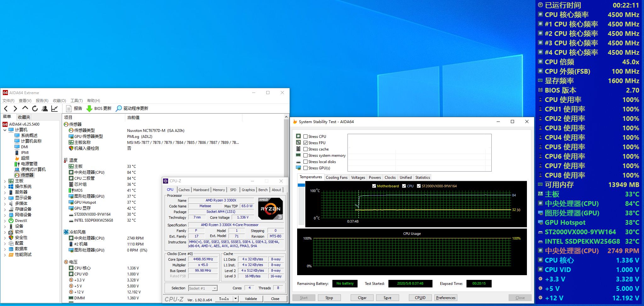This screenshot has height=306, width=644.
Task: Click the green BIOS 更新 download icon
Action: coord(89,108)
